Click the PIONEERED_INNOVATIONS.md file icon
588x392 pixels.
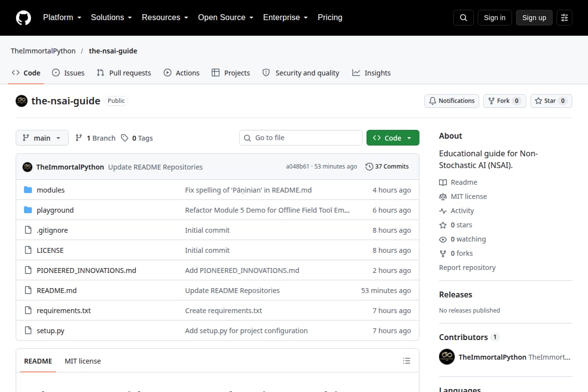28,270
